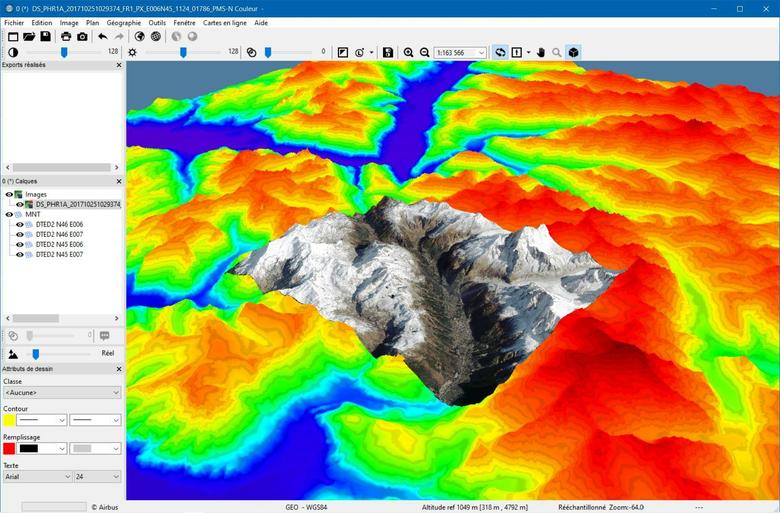The image size is (780, 513).
Task: Zoom in with the magnifier plus icon
Action: pyautogui.click(x=408, y=52)
